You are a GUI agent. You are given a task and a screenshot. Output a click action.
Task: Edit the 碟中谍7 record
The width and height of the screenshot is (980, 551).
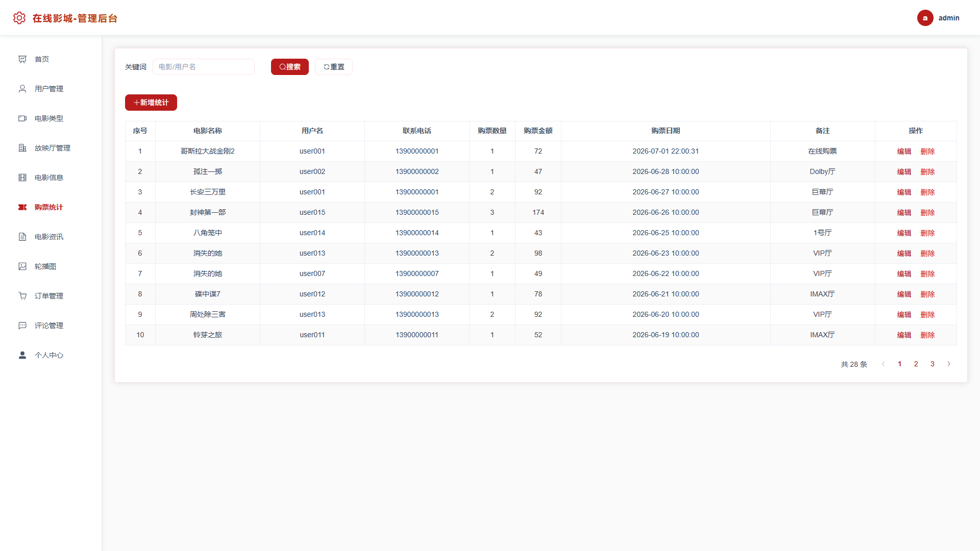coord(904,294)
